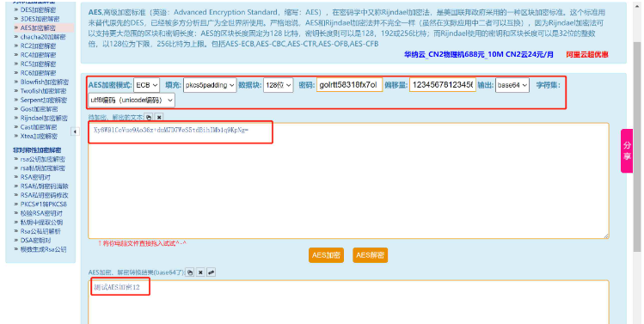Open RC4加密解密 in sidebar

(x=38, y=55)
